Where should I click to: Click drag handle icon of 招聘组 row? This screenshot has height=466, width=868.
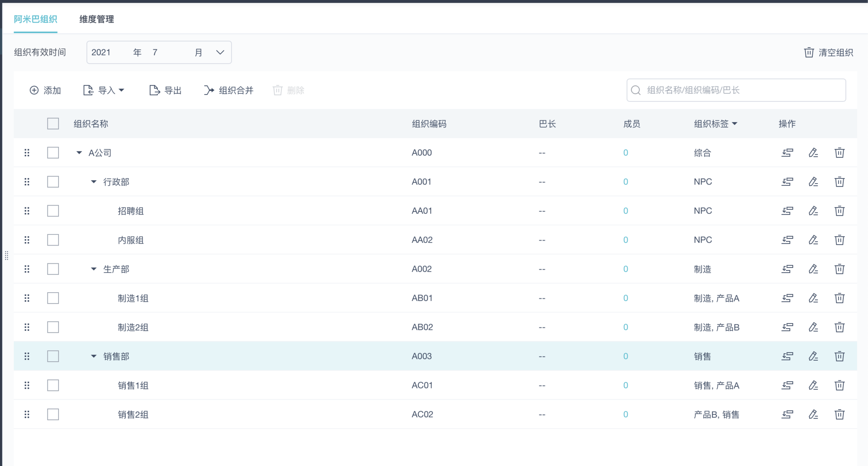click(x=27, y=211)
